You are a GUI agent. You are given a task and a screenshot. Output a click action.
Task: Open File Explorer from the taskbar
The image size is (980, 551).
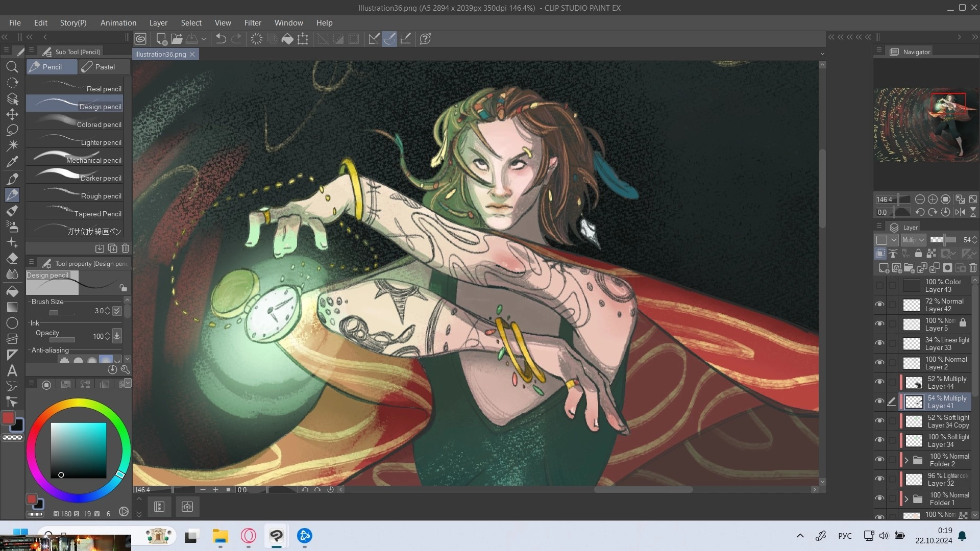[220, 536]
